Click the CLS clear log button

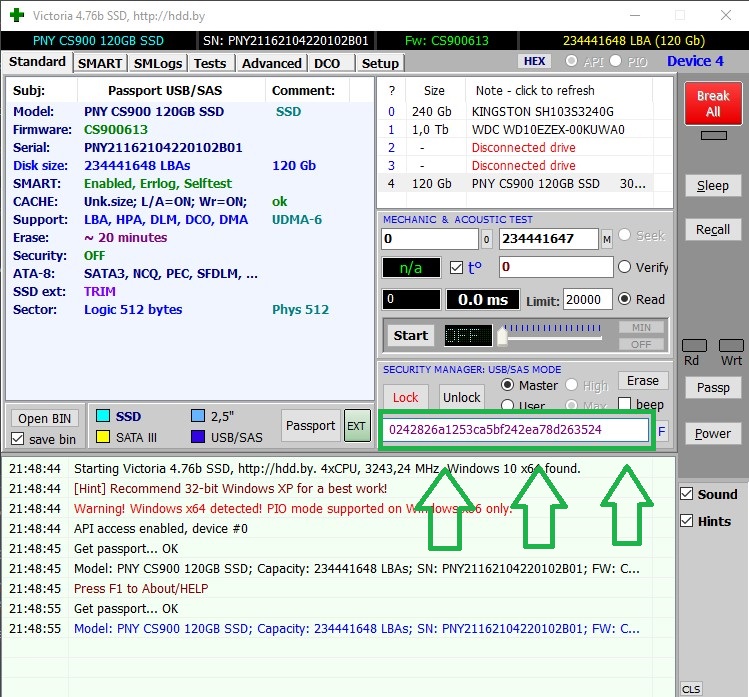pos(691,689)
